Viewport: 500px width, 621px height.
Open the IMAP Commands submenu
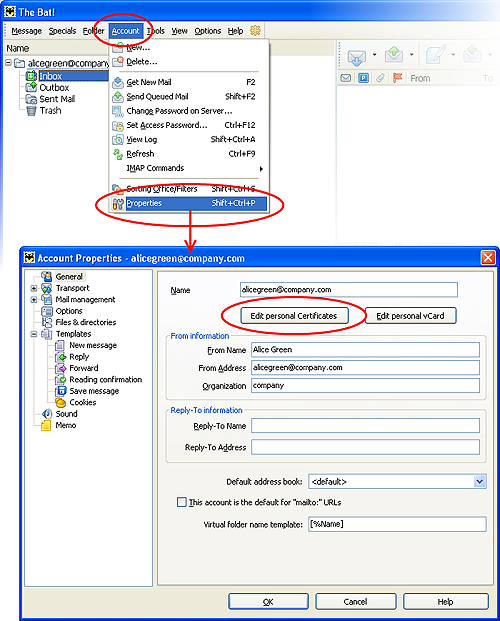(x=189, y=168)
